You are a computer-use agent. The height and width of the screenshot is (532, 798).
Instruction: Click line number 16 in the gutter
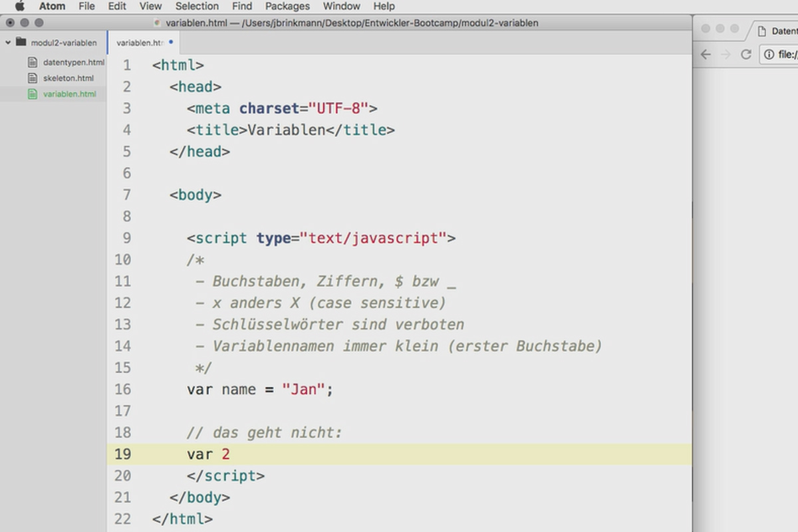point(123,390)
